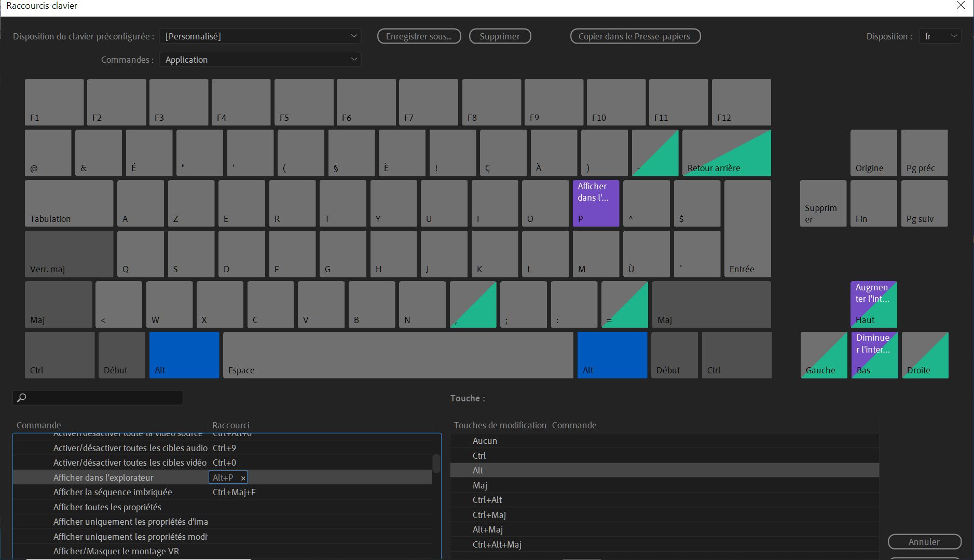Select the Droite arrow key
974x560 pixels.
(925, 355)
